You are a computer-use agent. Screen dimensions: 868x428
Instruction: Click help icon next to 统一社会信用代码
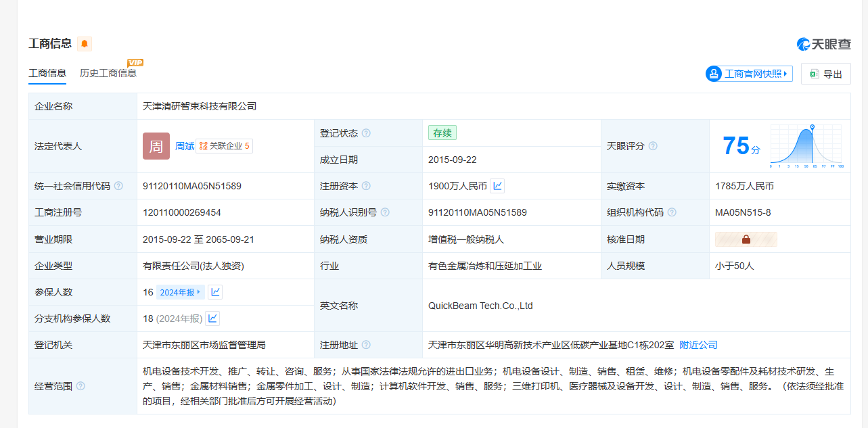118,186
